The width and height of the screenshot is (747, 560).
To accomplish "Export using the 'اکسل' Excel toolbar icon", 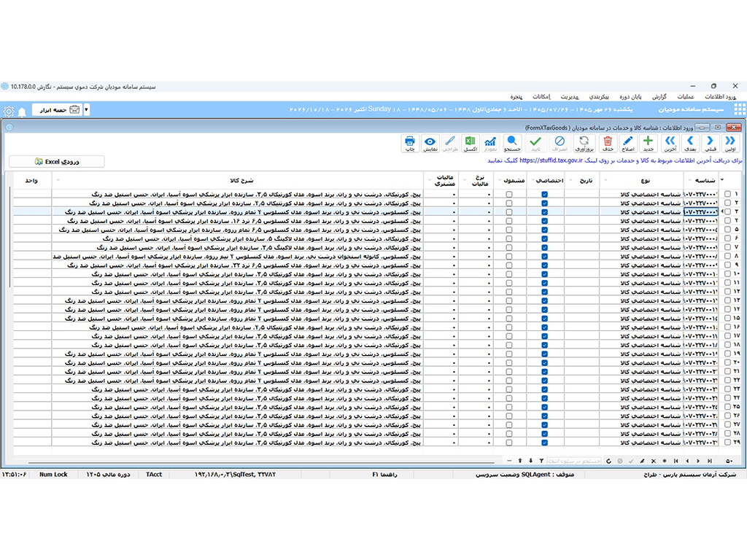I will point(471,143).
